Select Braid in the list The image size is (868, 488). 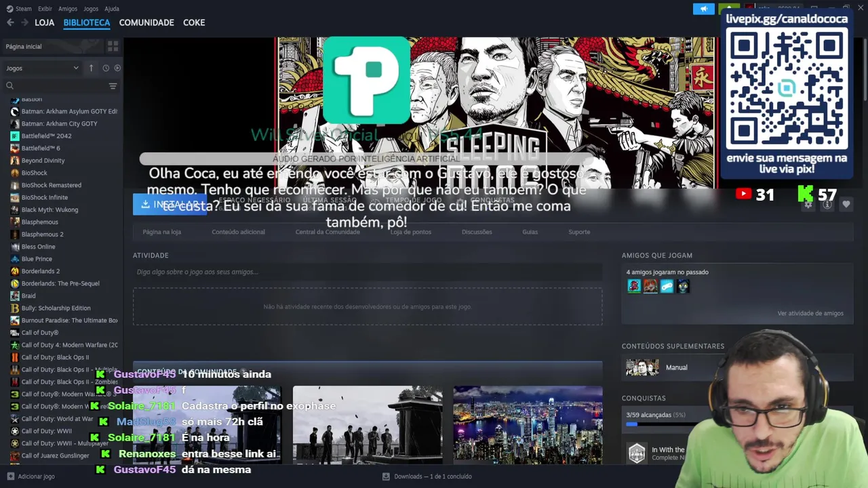[x=28, y=296]
